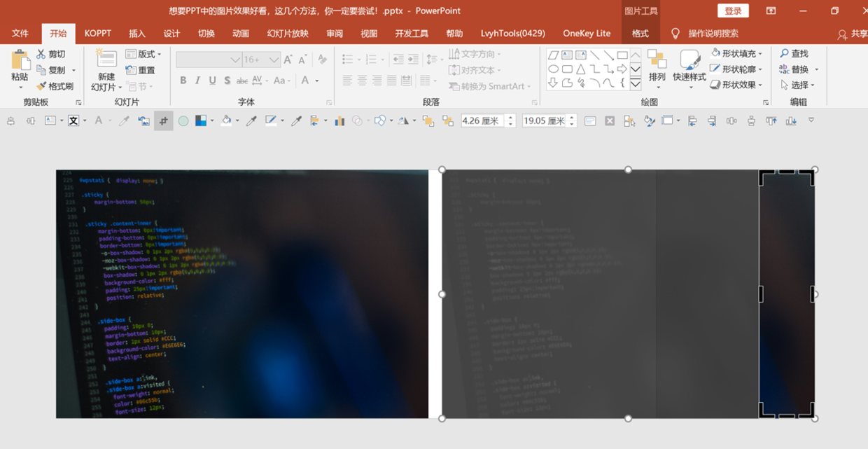Click the width field showing 19.05 厘米
Image resolution: width=868 pixels, height=449 pixels.
tap(545, 121)
